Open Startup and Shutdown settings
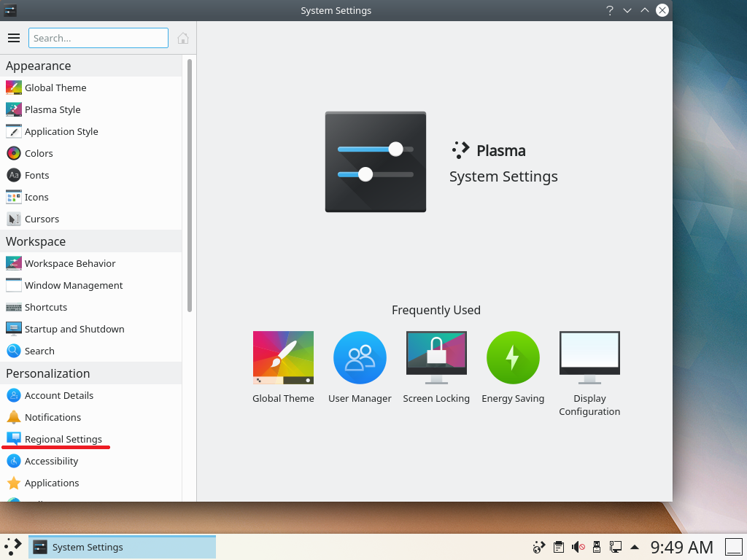 coord(90,329)
